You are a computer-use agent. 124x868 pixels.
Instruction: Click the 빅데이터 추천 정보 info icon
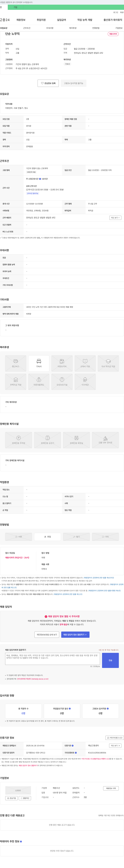click(21, 841)
